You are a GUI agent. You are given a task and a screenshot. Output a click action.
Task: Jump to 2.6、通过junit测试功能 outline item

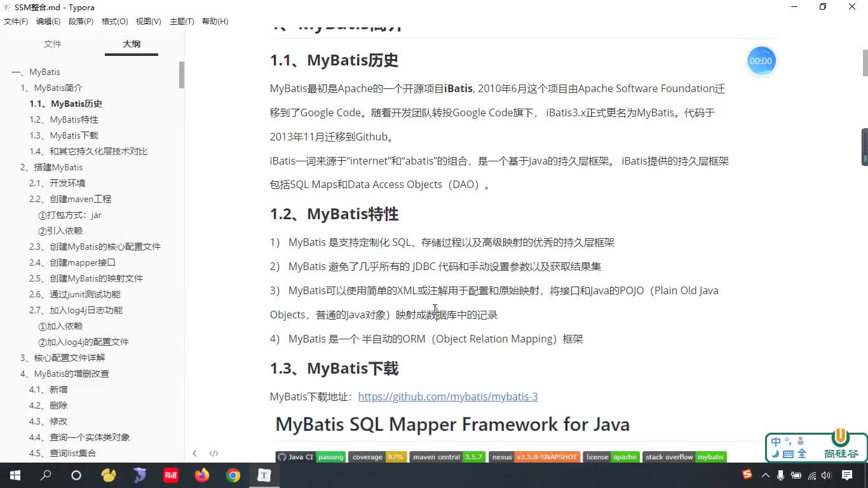tap(74, 294)
